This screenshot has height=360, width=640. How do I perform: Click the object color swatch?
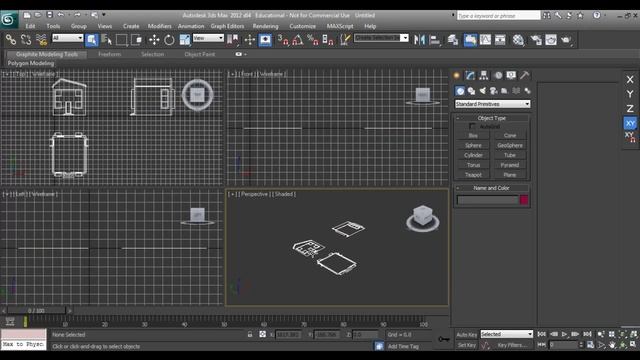[x=524, y=200]
